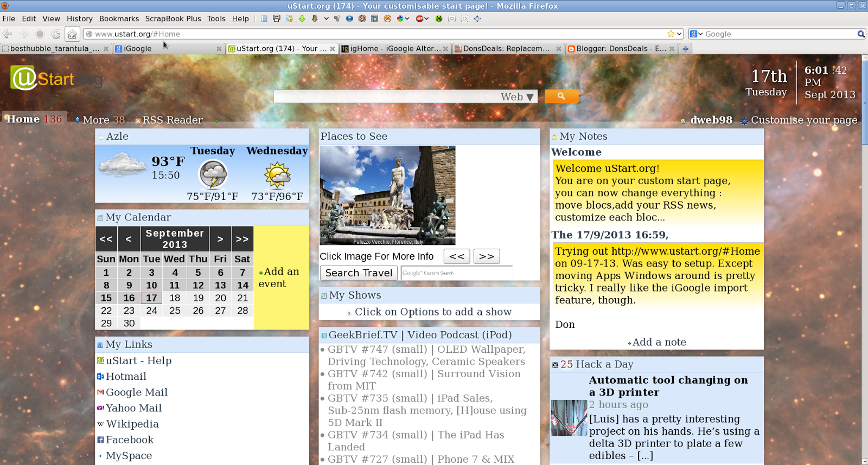Select September 17 in the calendar
The image size is (868, 465).
(151, 298)
